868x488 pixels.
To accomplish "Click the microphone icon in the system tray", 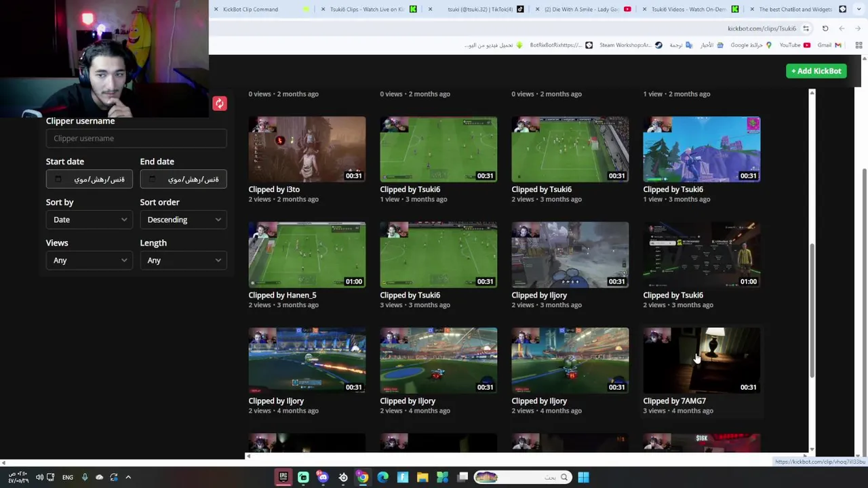I will (x=85, y=477).
